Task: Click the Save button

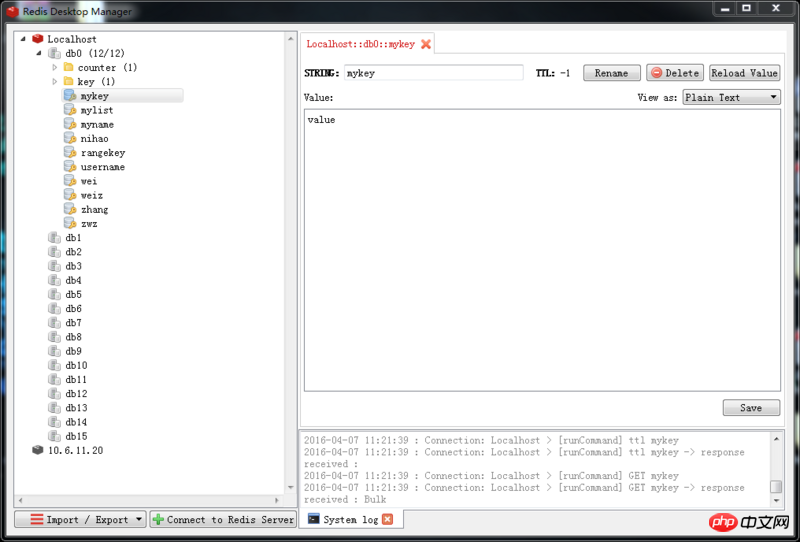Action: pos(751,408)
